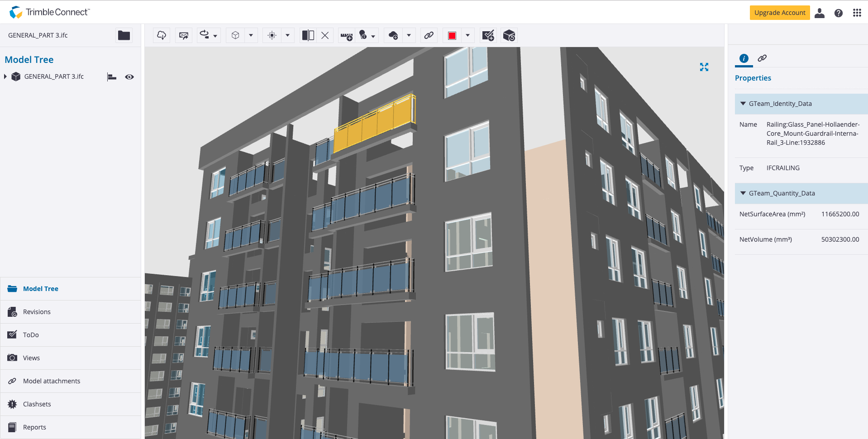Image resolution: width=868 pixels, height=439 pixels.
Task: Click the fullscreen expand icon in the viewer
Action: click(x=704, y=67)
